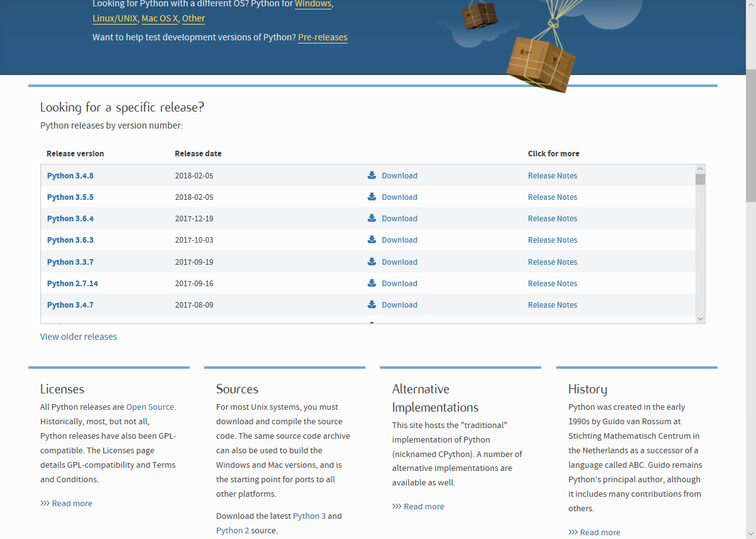Open the View older releases link
The height and width of the screenshot is (539, 756).
click(79, 337)
